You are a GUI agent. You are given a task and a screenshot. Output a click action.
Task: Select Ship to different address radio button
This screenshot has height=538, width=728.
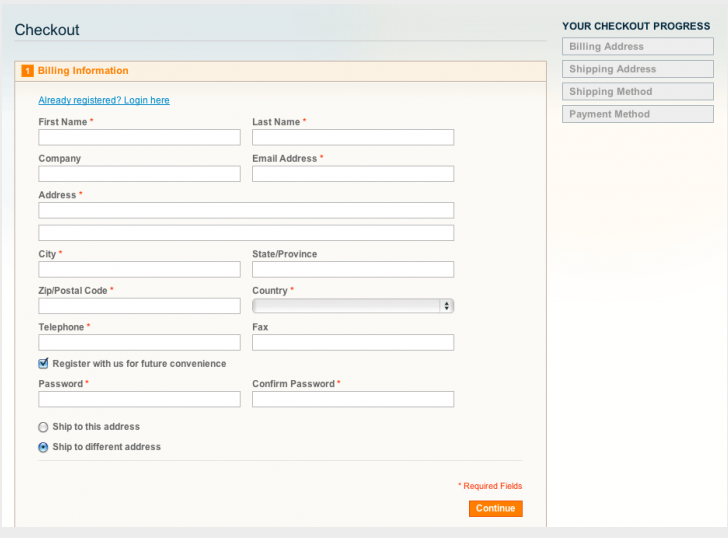click(x=43, y=447)
